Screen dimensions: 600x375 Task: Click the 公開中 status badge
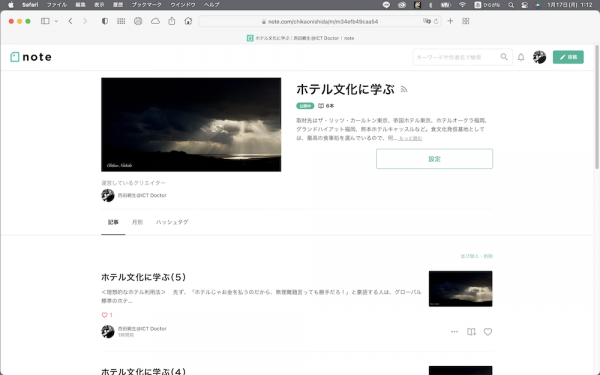(305, 106)
